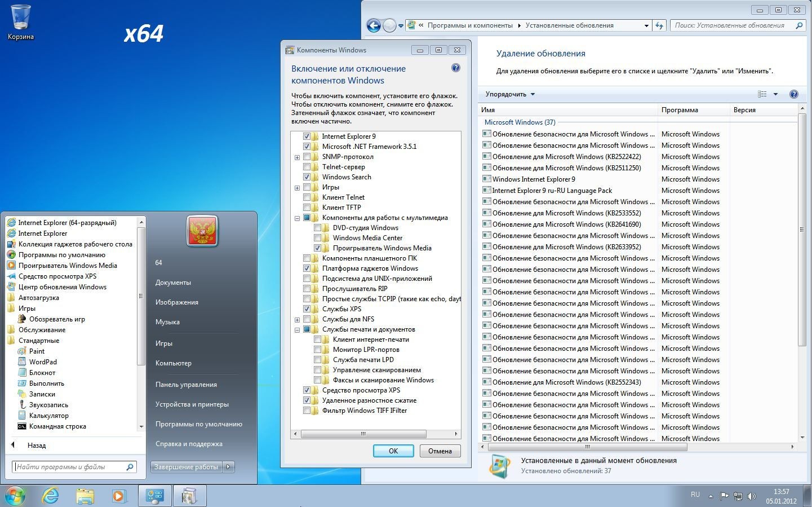Viewport: 812px width, 507px height.
Task: Expand the Службы для NFS tree node
Action: [x=297, y=320]
